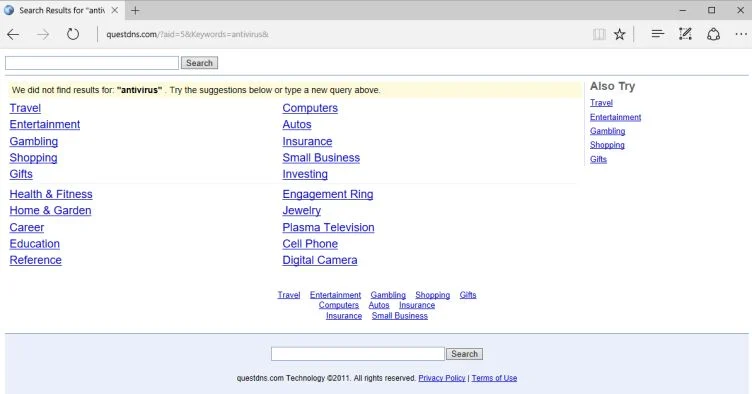752x394 pixels.
Task: Open the large Small Business link
Action: 321,158
